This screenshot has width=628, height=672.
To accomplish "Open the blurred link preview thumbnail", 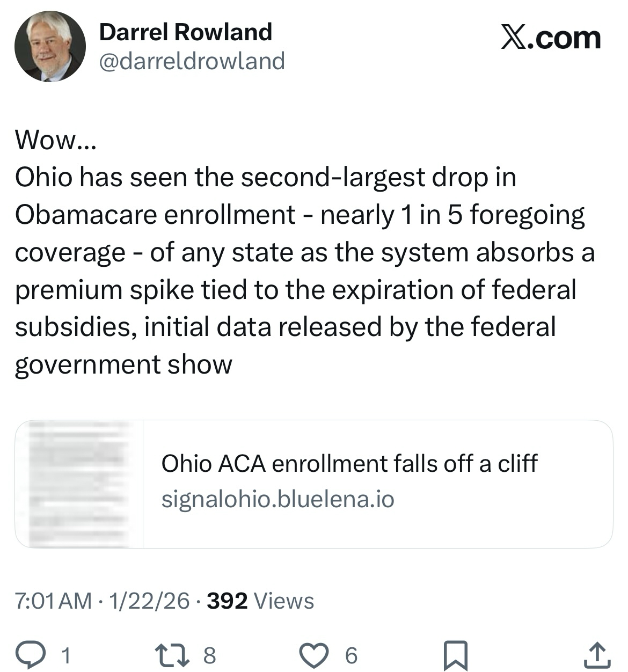I will (79, 484).
